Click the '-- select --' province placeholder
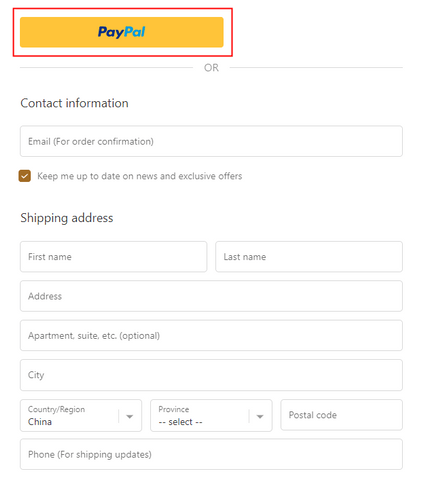This screenshot has width=422, height=480. 180,422
